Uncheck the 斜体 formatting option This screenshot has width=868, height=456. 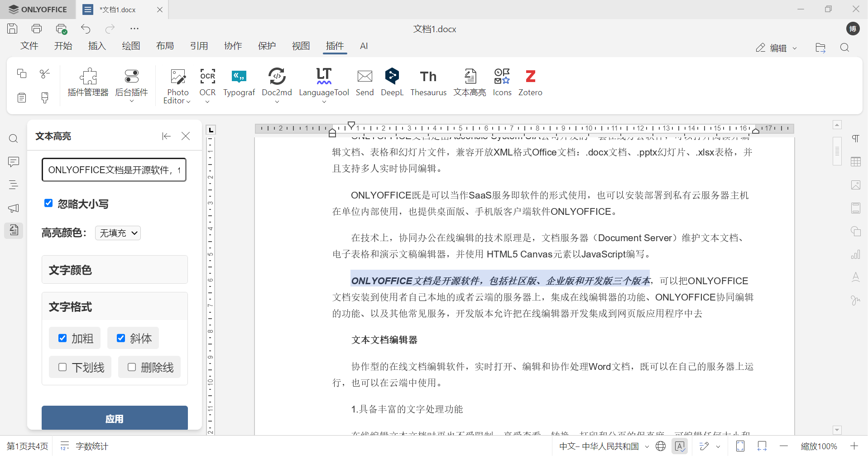coord(121,338)
